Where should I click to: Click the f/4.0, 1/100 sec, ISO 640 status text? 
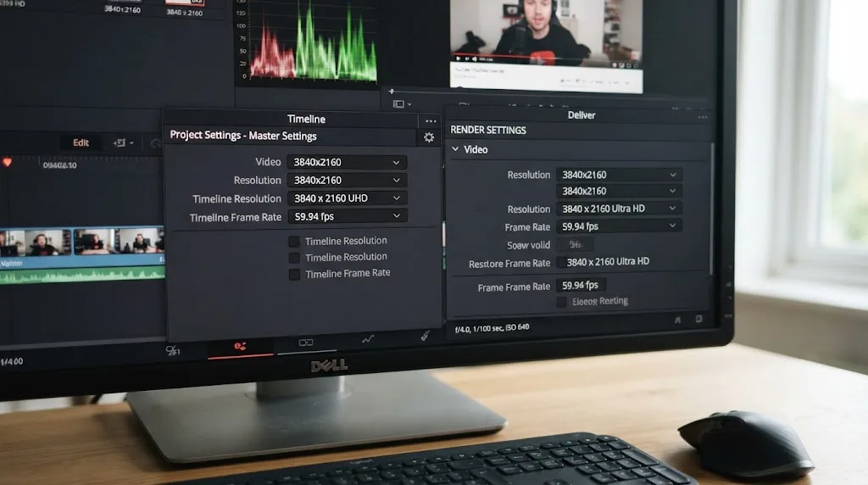[492, 328]
